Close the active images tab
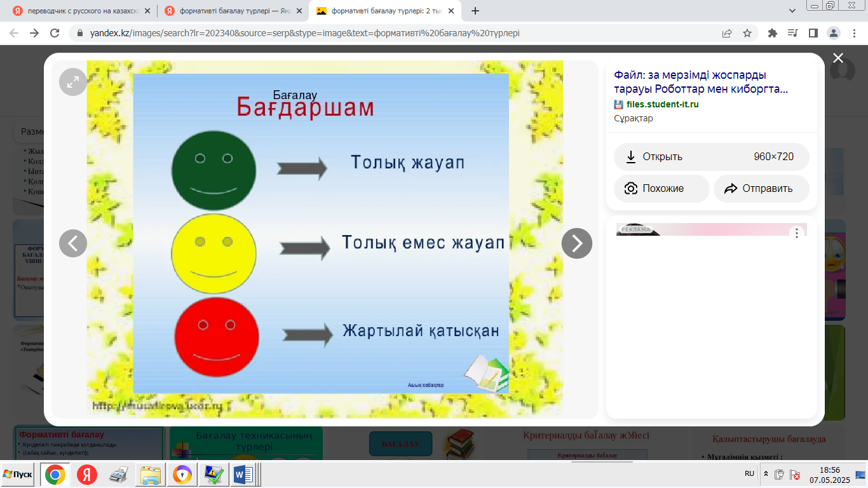This screenshot has height=488, width=868. tap(451, 11)
